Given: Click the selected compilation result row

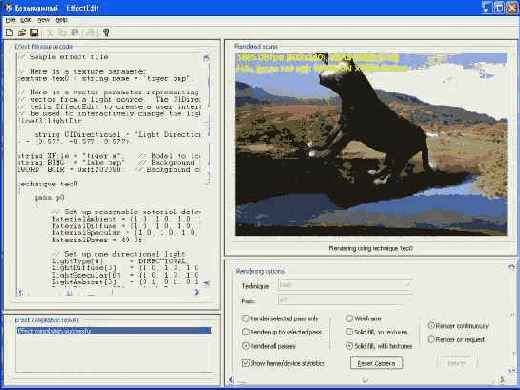Looking at the screenshot, I should [114, 331].
